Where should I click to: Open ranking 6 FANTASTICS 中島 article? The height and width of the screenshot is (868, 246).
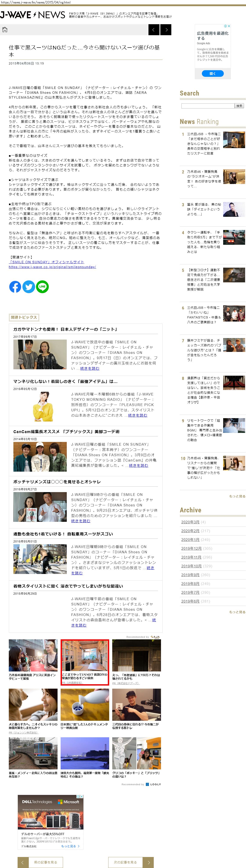pos(204,315)
